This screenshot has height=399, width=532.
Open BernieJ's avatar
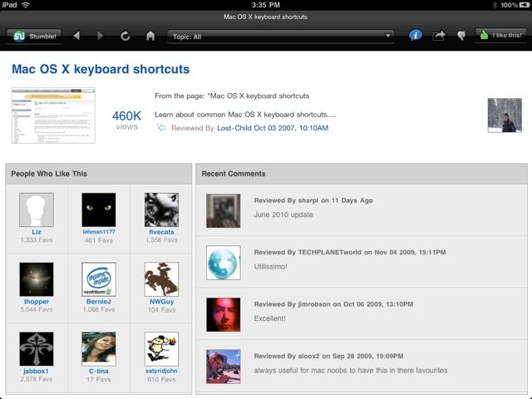pos(99,279)
